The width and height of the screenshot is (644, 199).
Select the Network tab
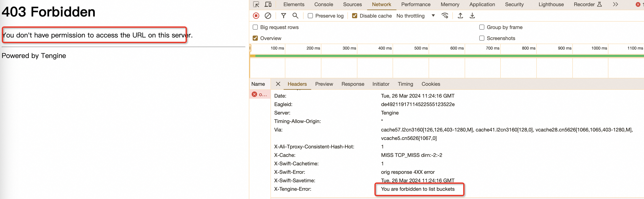tap(382, 4)
